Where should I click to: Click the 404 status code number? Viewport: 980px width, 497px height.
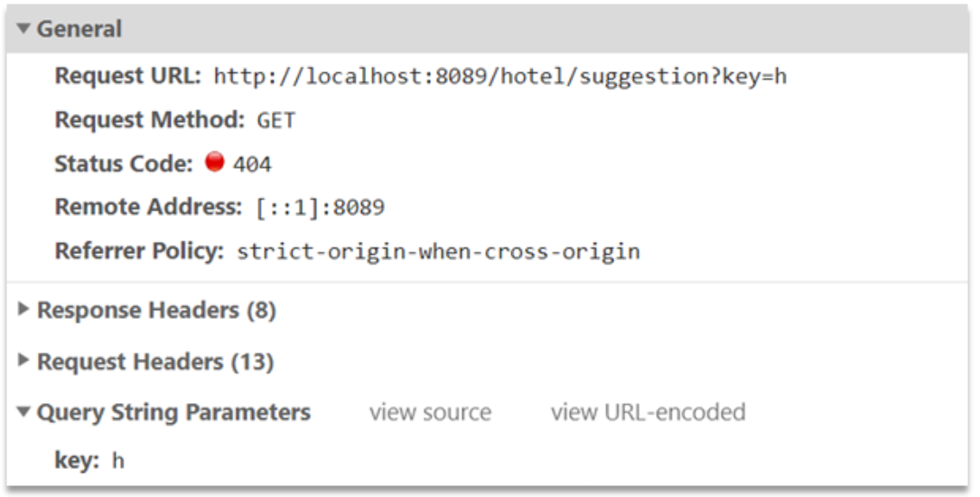pos(252,164)
